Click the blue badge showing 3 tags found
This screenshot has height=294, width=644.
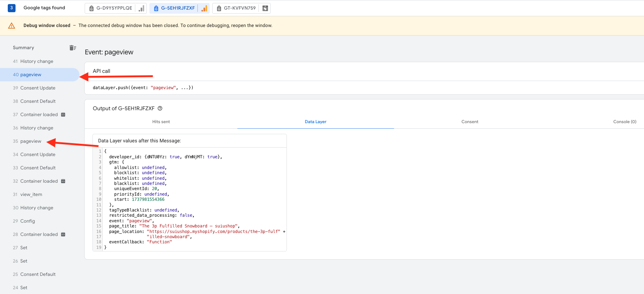[x=11, y=8]
